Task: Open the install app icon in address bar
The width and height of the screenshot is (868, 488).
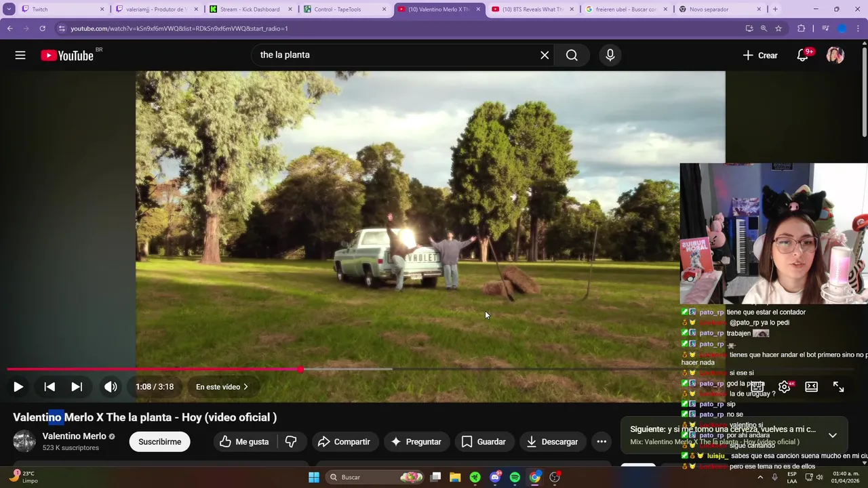Action: click(x=749, y=28)
